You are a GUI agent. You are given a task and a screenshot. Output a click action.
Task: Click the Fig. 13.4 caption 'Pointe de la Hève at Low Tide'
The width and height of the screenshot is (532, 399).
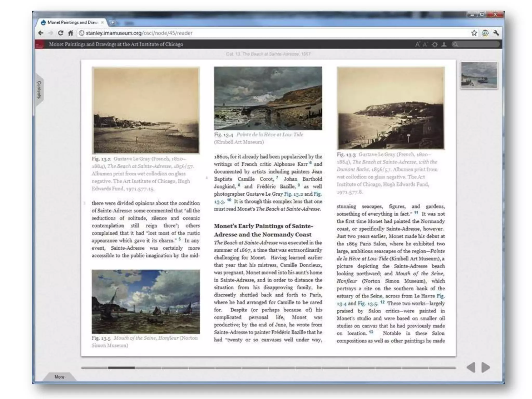(259, 138)
